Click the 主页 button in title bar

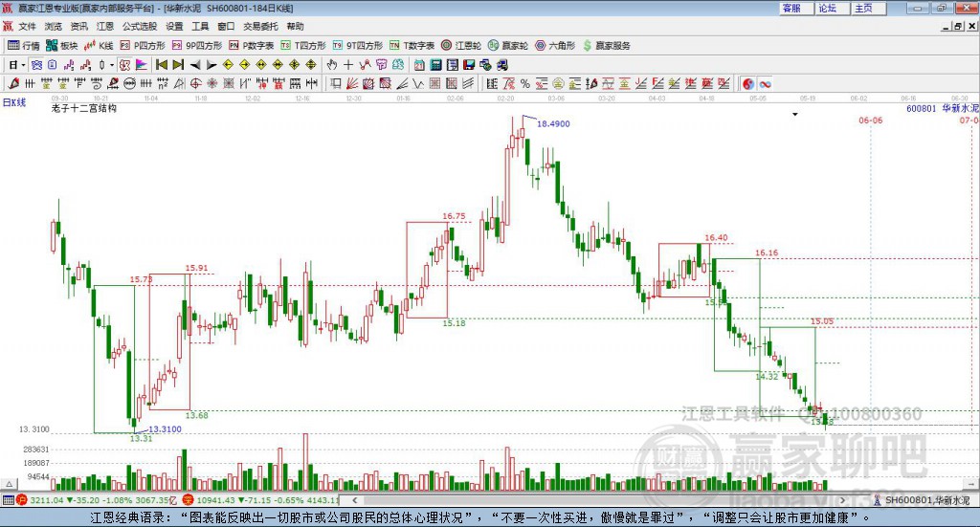pos(868,8)
